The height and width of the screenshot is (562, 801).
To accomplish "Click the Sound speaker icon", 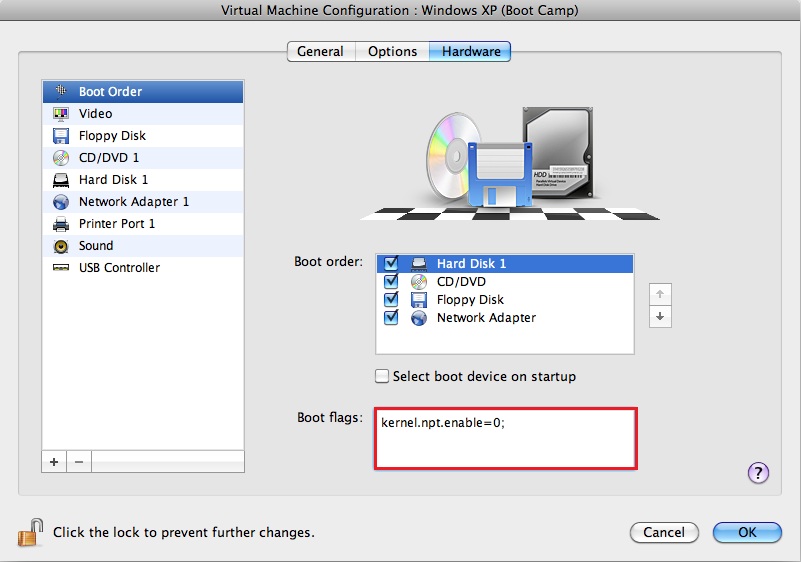I will click(61, 246).
